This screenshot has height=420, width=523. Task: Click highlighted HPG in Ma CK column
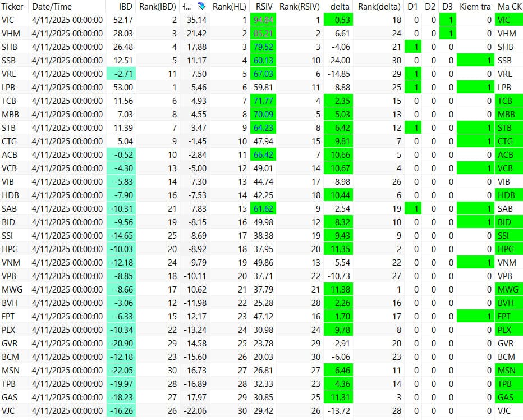point(509,249)
